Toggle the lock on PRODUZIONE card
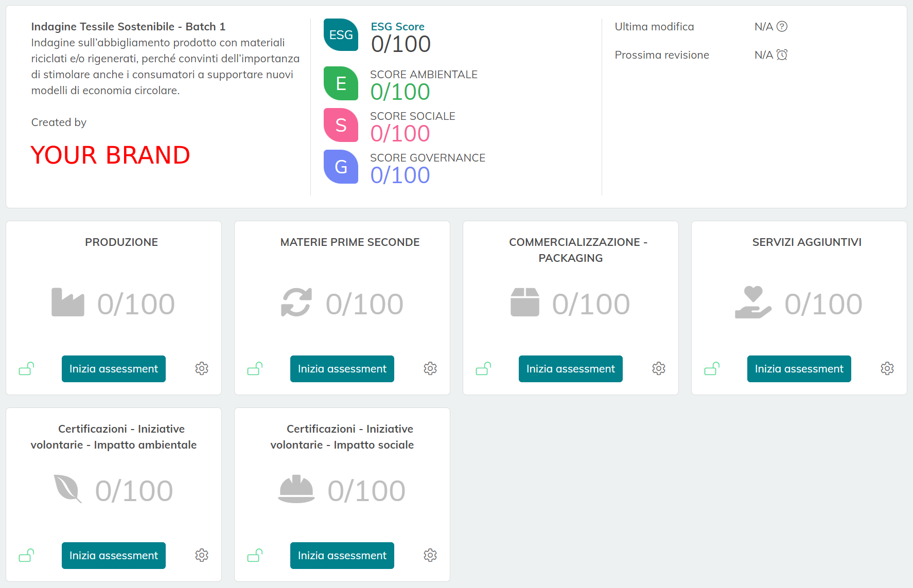This screenshot has height=588, width=913. [x=26, y=368]
